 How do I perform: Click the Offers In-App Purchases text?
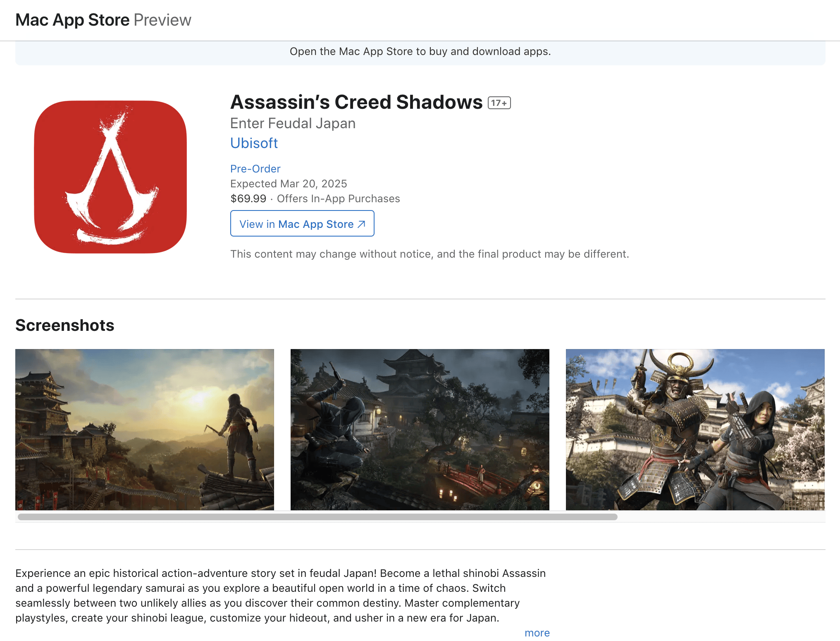[x=338, y=199]
